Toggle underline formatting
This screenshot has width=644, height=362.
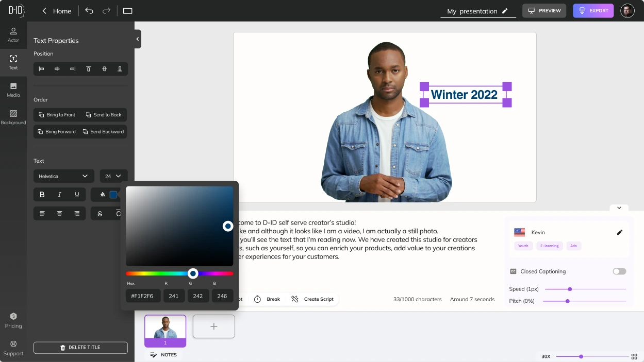click(77, 195)
